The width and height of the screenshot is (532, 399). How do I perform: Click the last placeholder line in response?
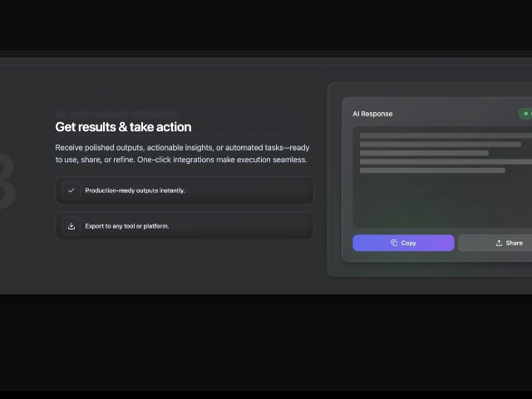click(432, 170)
